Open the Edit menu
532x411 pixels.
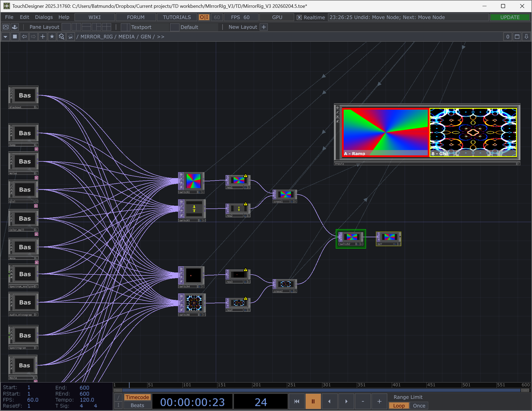(x=24, y=17)
